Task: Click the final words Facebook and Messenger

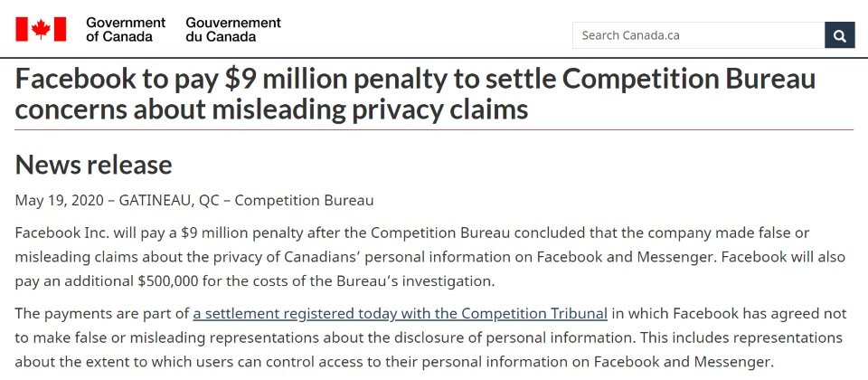Action: (682, 362)
